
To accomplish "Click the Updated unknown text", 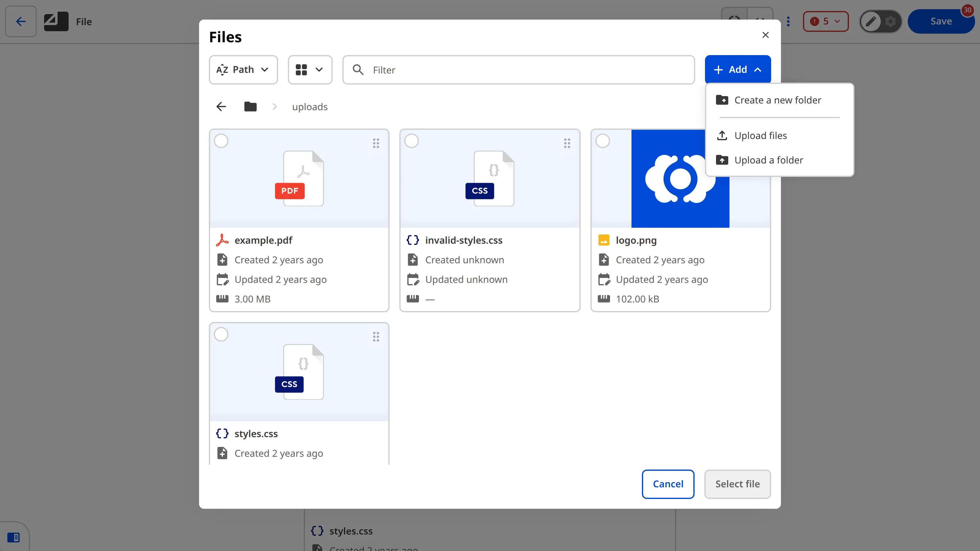I will (466, 279).
